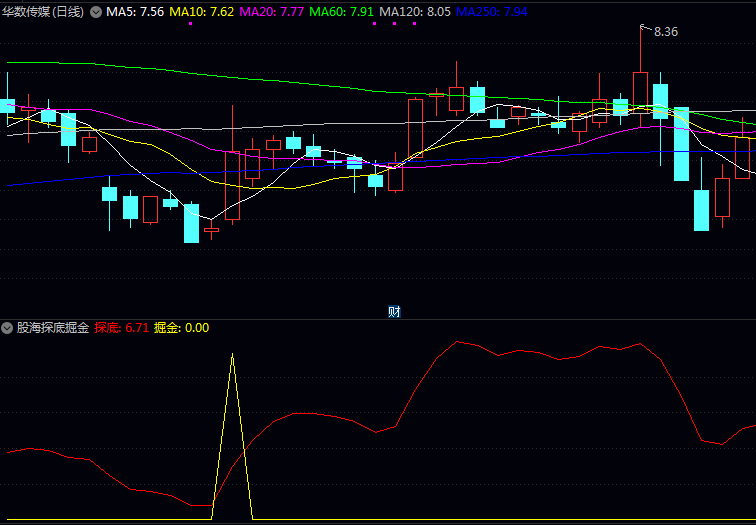
Task: Select the MA10 moving average label
Action: click(x=202, y=12)
